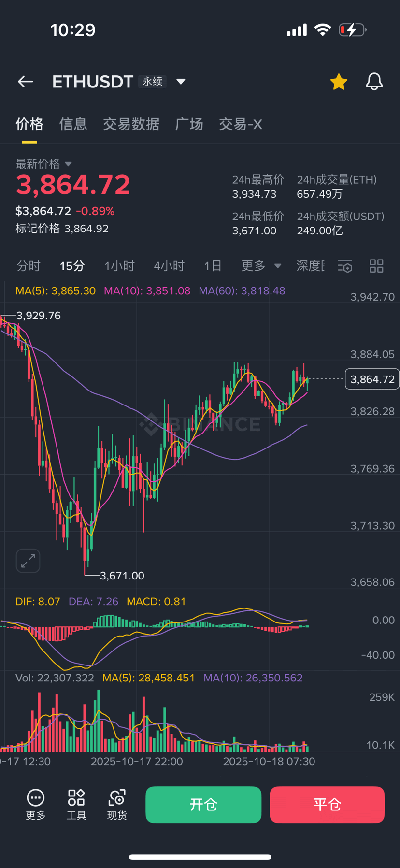400x868 pixels.
Task: Tap the 259K volume axis label
Action: pos(382,697)
